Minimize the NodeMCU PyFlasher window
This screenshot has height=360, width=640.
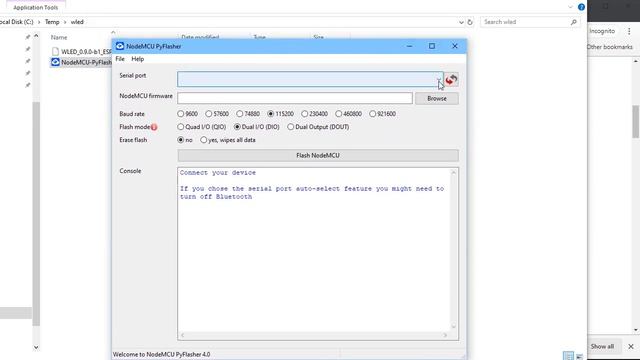409,46
